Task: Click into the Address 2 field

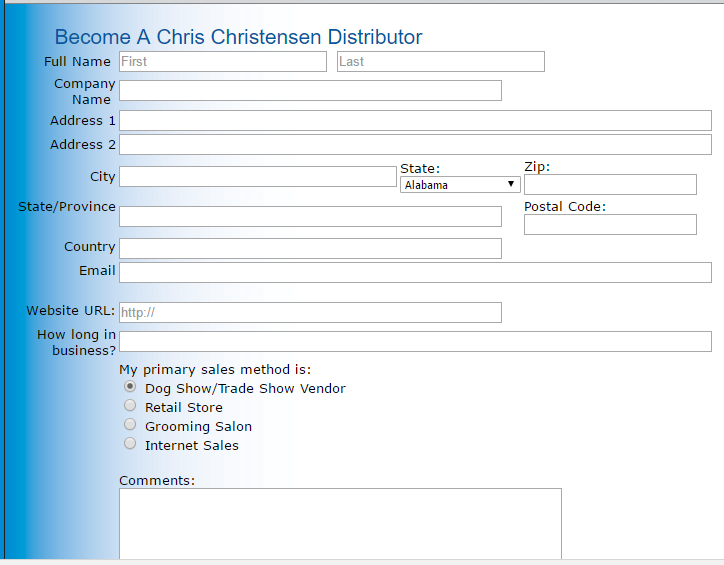Action: (415, 144)
